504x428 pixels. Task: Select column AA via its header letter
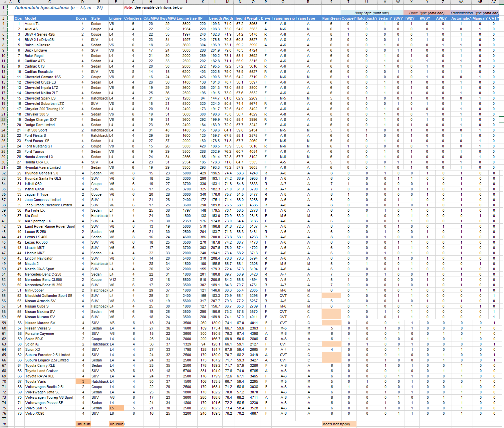tap(461, 2)
